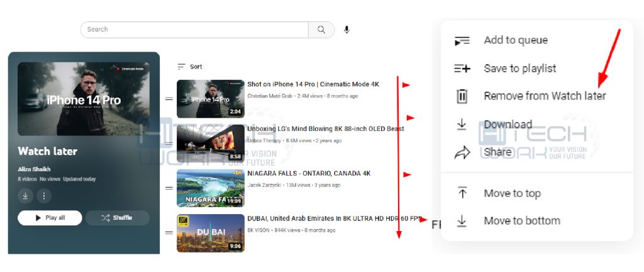
Task: Click the drag handle beside Niagara Falls video
Action: click(x=169, y=188)
